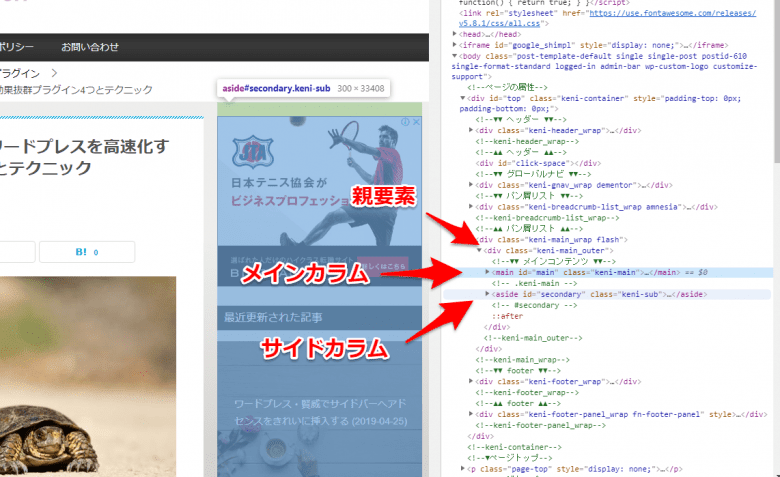Click the JTA tennis association logo
Screen dimensions: 780x477
point(253,152)
